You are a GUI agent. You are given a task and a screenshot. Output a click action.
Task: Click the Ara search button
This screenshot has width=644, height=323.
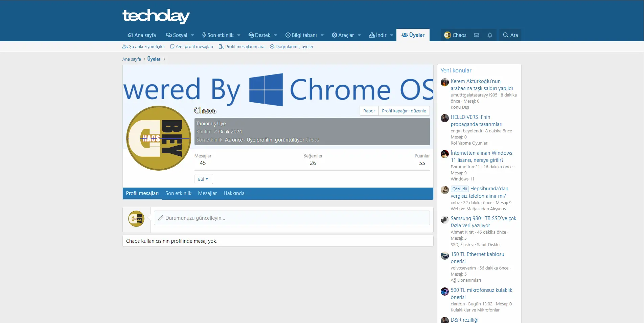(510, 35)
